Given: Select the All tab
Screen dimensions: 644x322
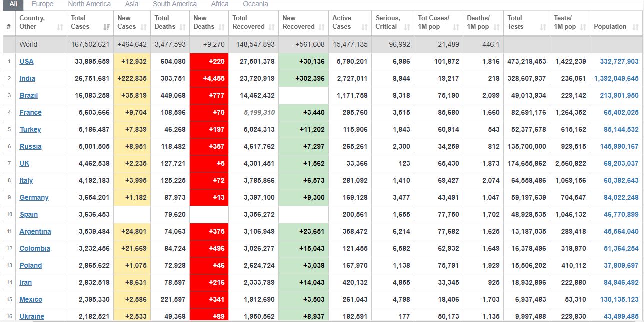Looking at the screenshot, I should [x=13, y=4].
